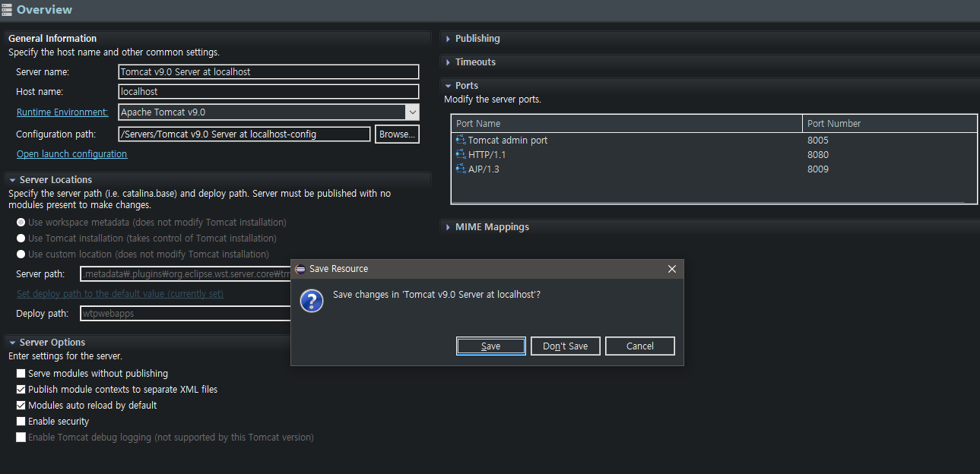Uncheck Modules auto reload by default
Screen dimensions: 980x474
21,406
